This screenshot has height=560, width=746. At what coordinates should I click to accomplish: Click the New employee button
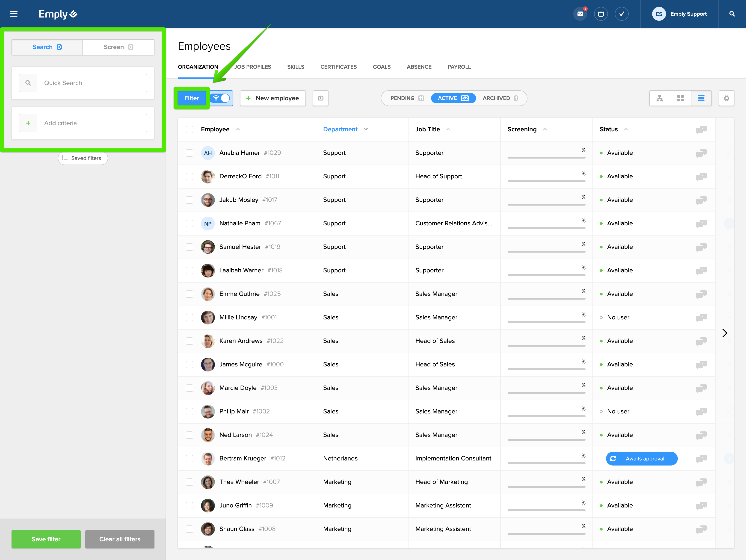272,98
